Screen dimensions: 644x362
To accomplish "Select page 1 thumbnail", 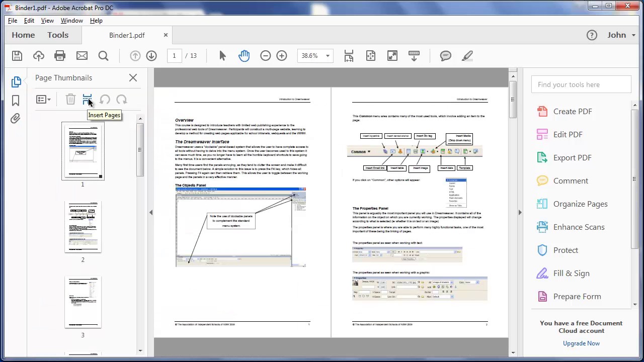I will pyautogui.click(x=83, y=151).
